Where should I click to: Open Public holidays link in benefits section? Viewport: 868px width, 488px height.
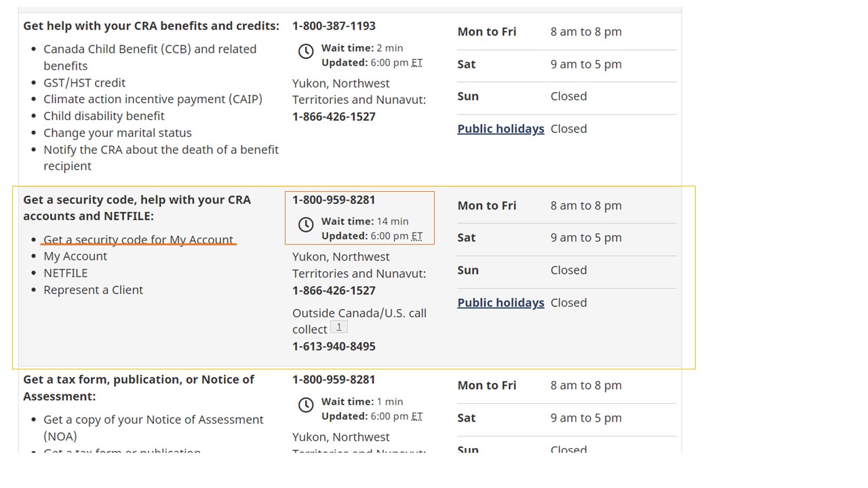[x=500, y=129]
